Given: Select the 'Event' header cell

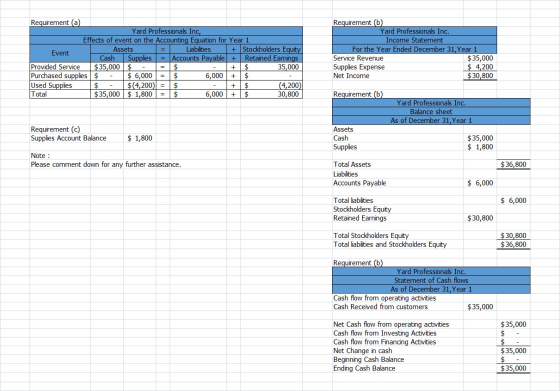Looking at the screenshot, I should tap(60, 53).
